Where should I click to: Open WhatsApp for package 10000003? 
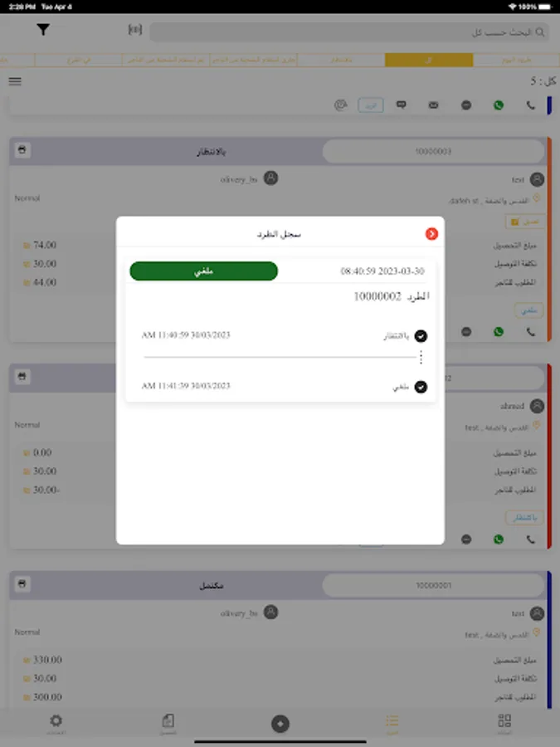pos(499,331)
